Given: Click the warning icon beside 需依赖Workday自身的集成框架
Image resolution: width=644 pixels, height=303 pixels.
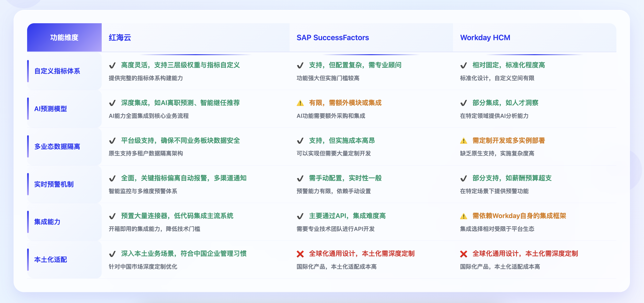Looking at the screenshot, I should pos(463,216).
